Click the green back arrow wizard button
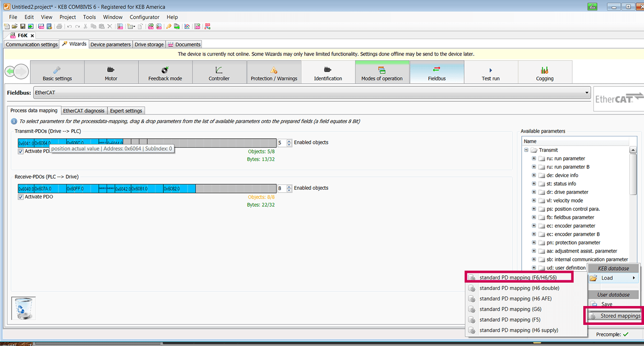Screen dimensions: 644x346 point(10,72)
